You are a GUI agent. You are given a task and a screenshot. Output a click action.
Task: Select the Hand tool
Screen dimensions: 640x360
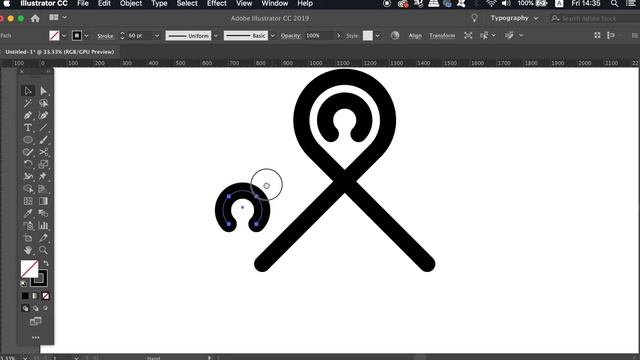point(28,250)
